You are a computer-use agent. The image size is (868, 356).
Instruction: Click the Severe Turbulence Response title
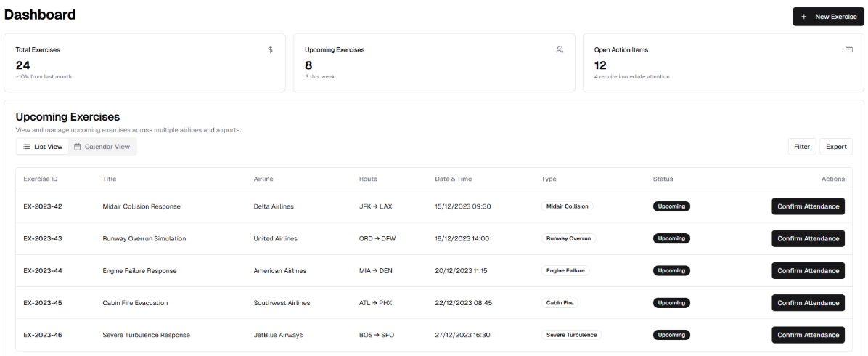point(146,335)
